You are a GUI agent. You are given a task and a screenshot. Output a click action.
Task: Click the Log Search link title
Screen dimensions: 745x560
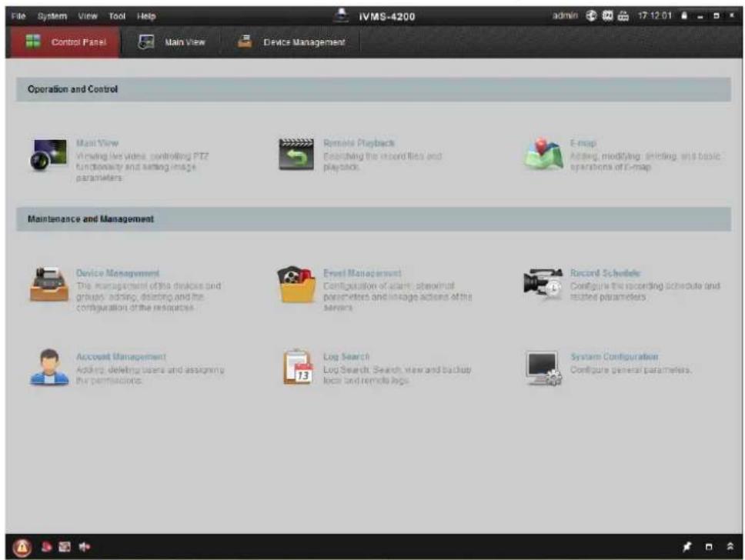pyautogui.click(x=346, y=357)
